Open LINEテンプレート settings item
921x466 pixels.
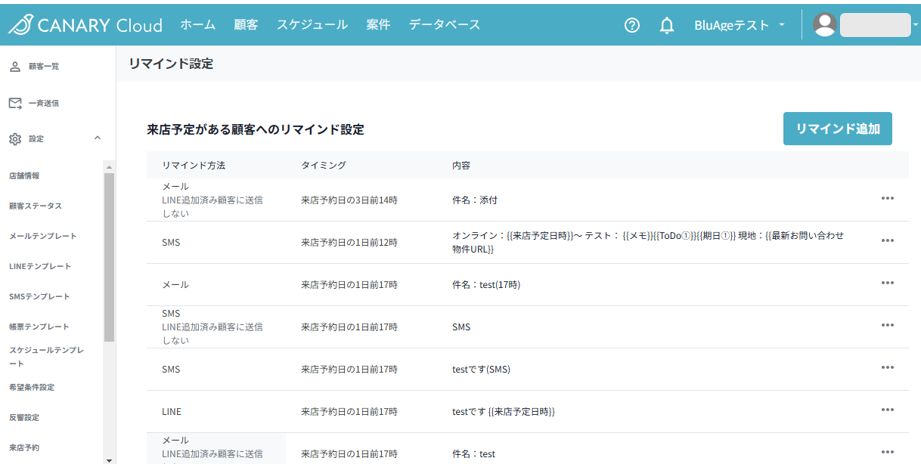[x=40, y=266]
